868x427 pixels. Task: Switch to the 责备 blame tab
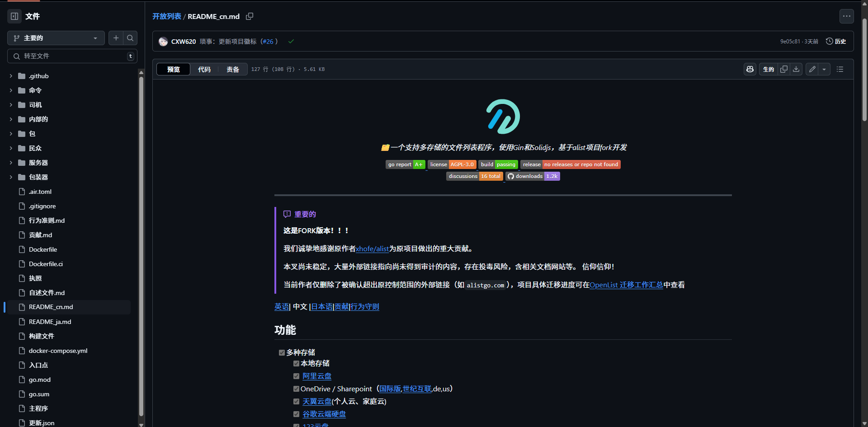click(x=233, y=69)
